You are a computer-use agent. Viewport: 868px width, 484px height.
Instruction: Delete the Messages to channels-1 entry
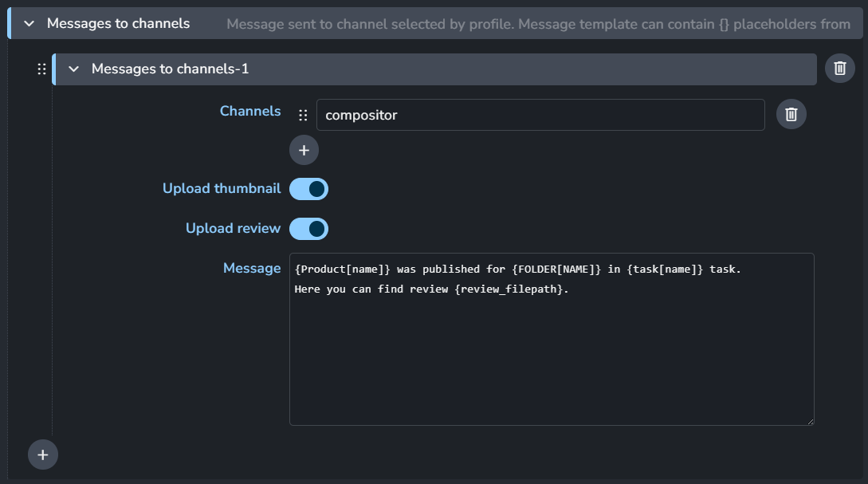tap(839, 69)
